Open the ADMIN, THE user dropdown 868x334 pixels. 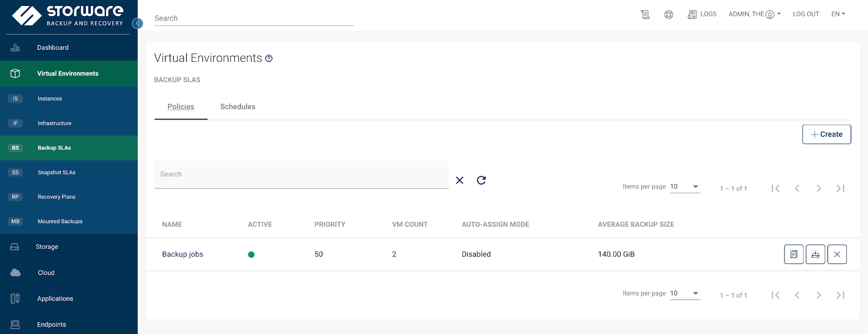[755, 14]
